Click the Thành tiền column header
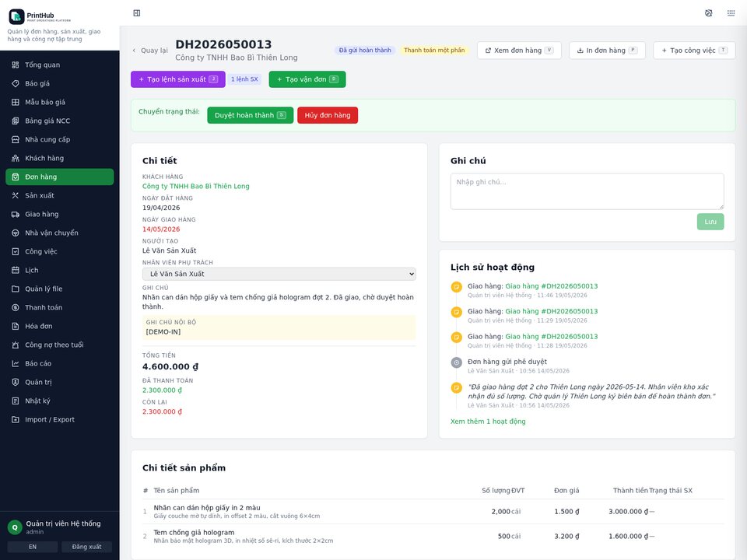Image resolution: width=747 pixels, height=560 pixels. [x=630, y=491]
